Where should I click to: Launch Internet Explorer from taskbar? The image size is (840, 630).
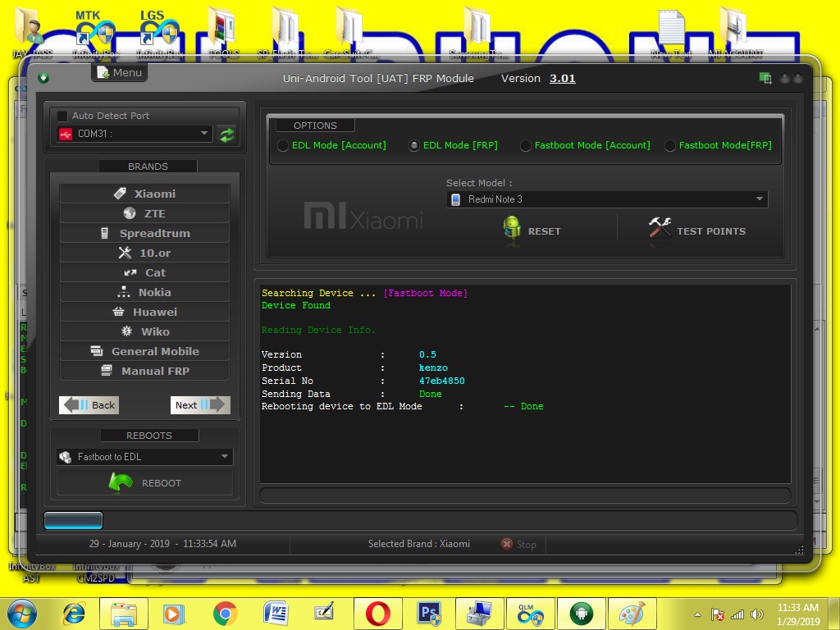coord(74,614)
